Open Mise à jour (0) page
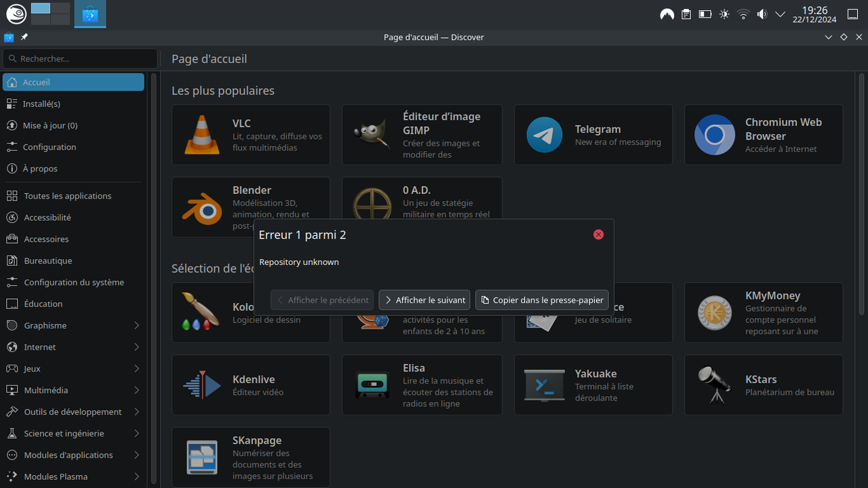Viewport: 868px width, 488px height. coord(73,125)
